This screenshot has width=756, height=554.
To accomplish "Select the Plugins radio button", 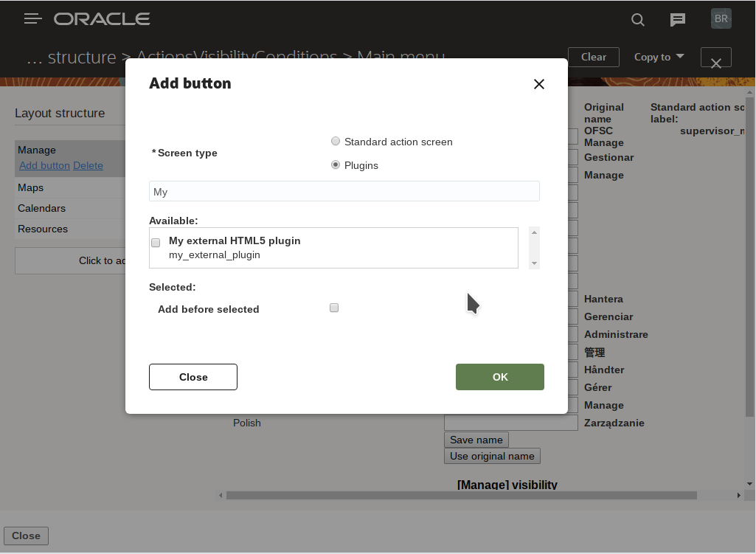I will [336, 165].
